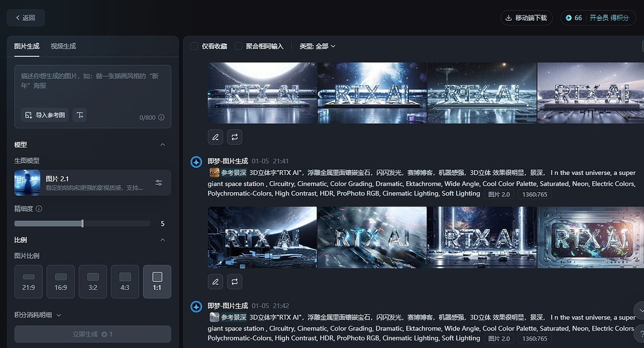Viewport: 644px width, 348px height.
Task: Click the 立即生成 generate button
Action: pyautogui.click(x=93, y=334)
